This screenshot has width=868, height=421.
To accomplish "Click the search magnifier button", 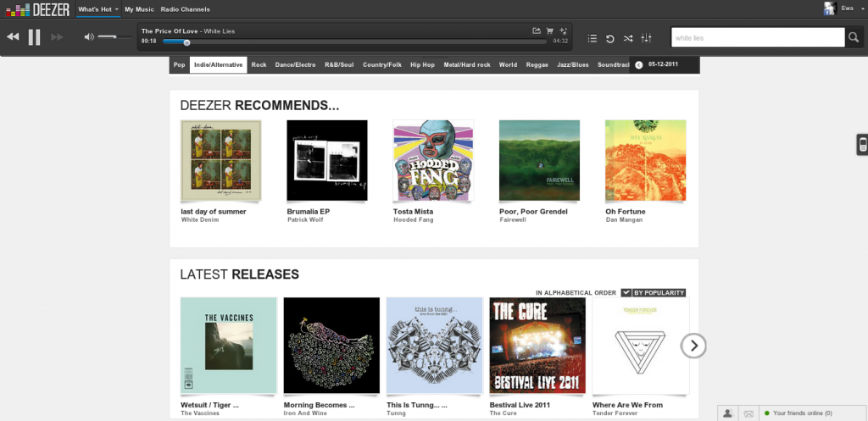I will pos(853,37).
